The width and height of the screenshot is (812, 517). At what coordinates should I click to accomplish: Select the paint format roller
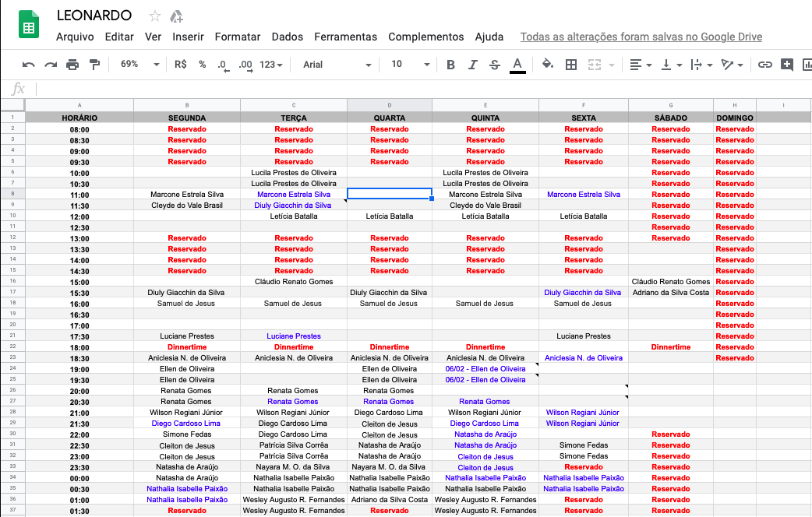pos(94,65)
